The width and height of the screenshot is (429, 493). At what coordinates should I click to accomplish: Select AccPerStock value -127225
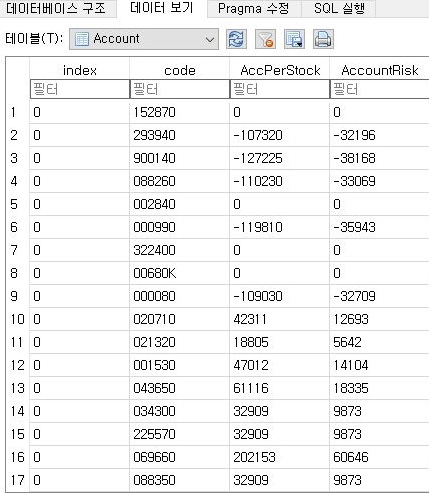(279, 158)
